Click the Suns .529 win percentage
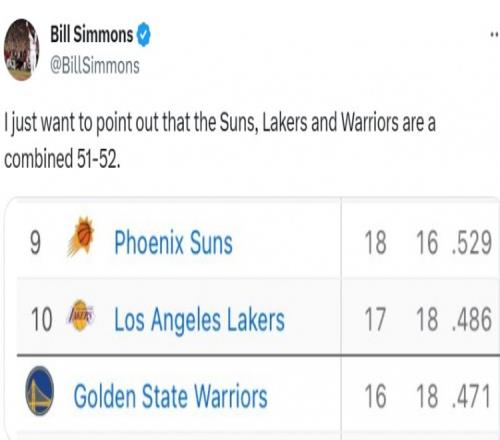 point(472,243)
